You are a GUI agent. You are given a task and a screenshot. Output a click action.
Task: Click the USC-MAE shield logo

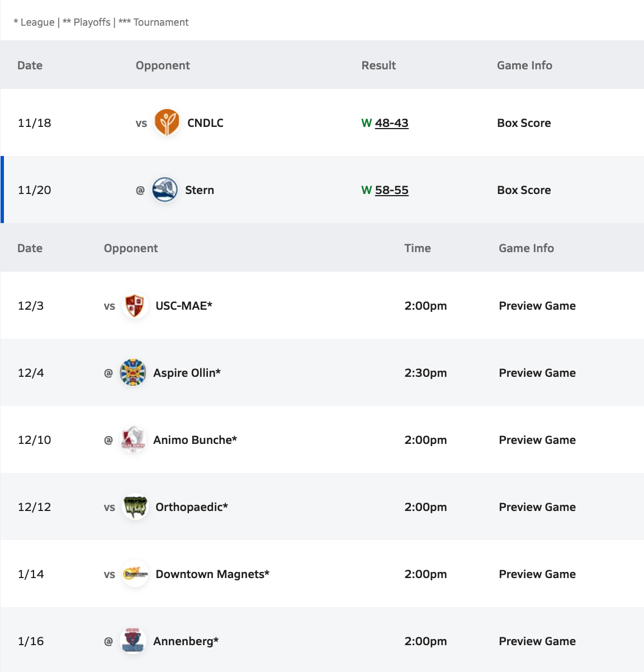pyautogui.click(x=135, y=306)
